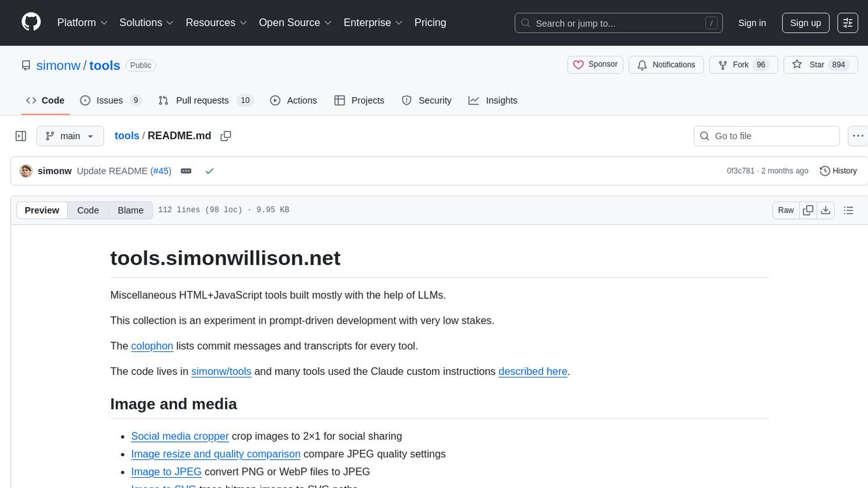Switch to the Code tab
The image size is (868, 488).
pos(45,100)
